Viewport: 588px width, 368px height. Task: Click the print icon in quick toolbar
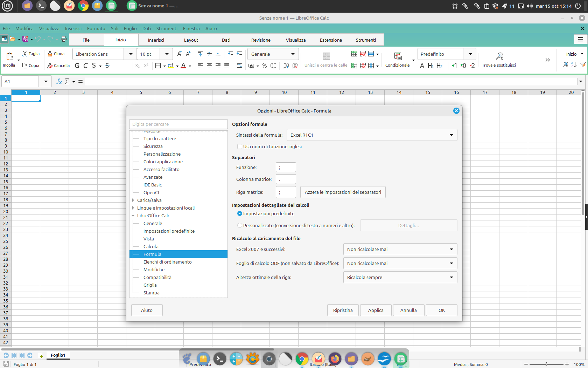click(64, 39)
